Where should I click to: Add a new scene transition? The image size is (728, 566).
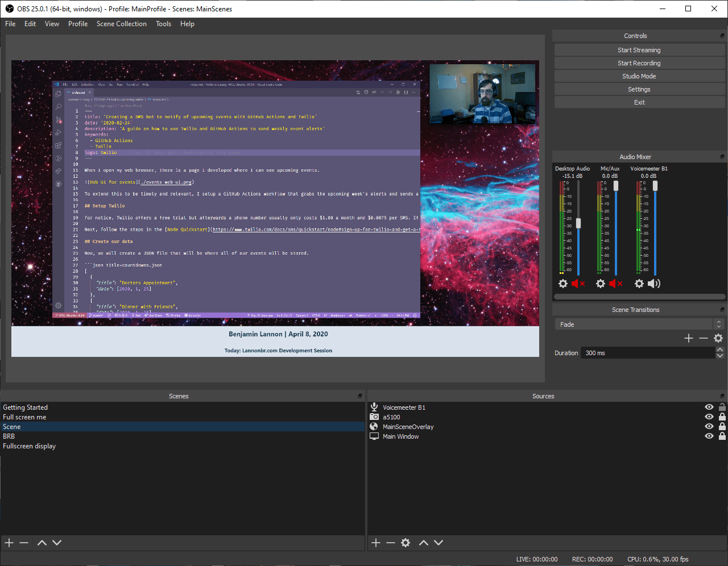[x=689, y=338]
